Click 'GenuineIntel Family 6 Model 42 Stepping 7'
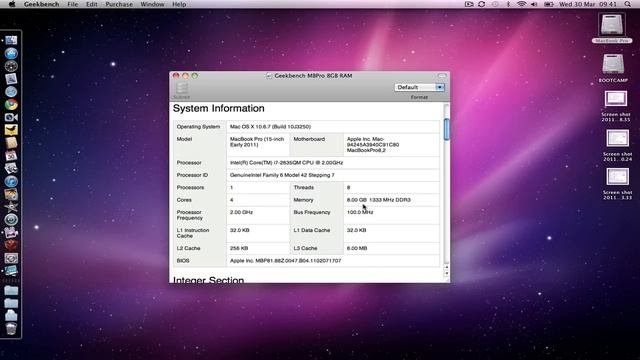The width and height of the screenshot is (640, 360). coord(282,175)
